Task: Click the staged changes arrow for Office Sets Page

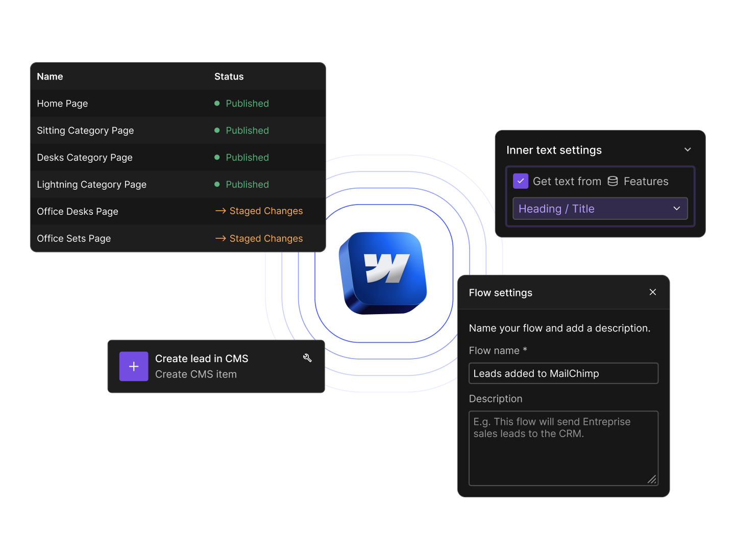Action: click(x=220, y=238)
